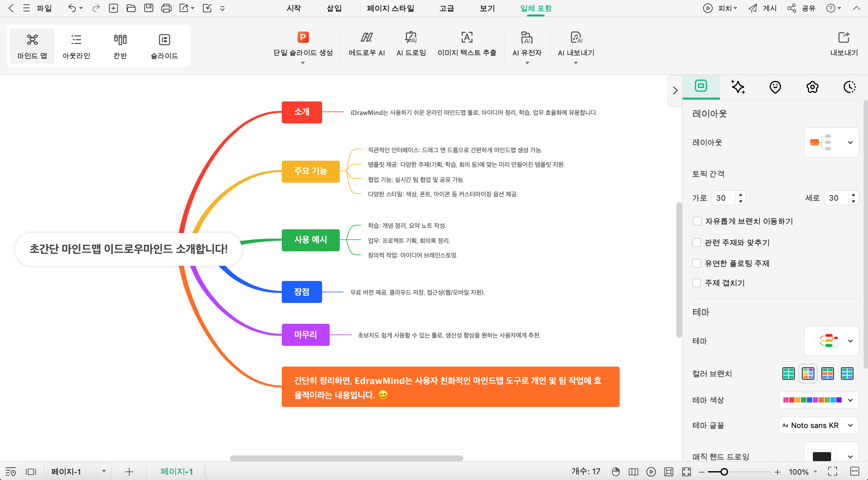Image resolution: width=868 pixels, height=480 pixels.
Task: Click the outline list icon in status bar
Action: click(10, 471)
